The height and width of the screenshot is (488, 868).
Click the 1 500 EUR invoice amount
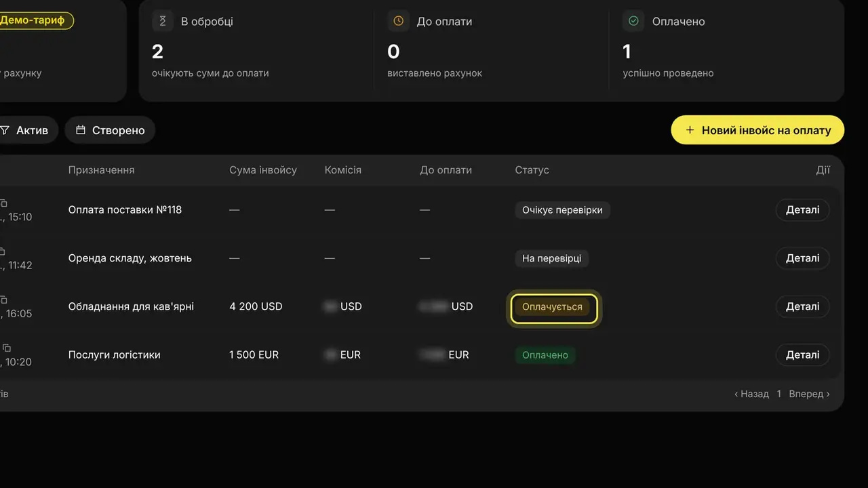click(x=254, y=354)
